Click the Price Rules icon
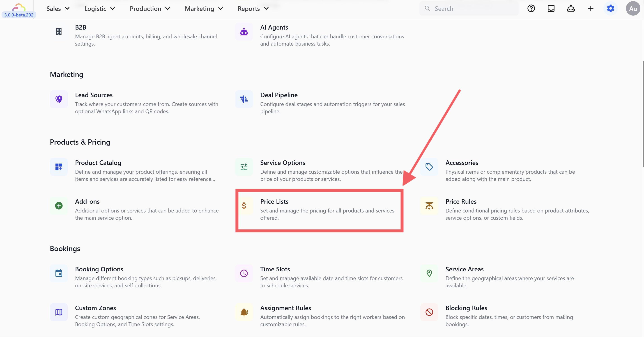The width and height of the screenshot is (644, 337). [x=429, y=206]
